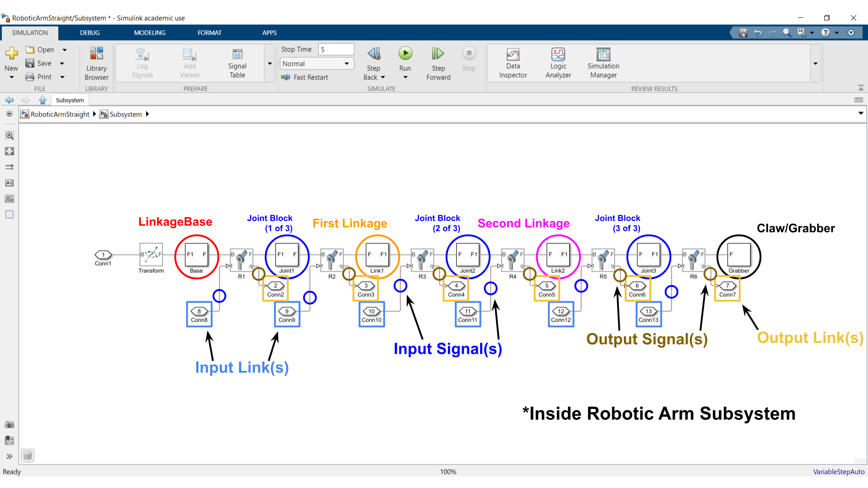This screenshot has height=488, width=868.
Task: Expand the simulation mode Normal dropdown
Action: pyautogui.click(x=347, y=64)
